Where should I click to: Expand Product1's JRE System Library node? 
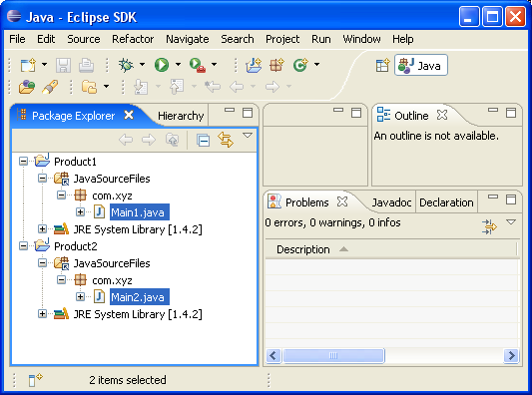tap(42, 229)
